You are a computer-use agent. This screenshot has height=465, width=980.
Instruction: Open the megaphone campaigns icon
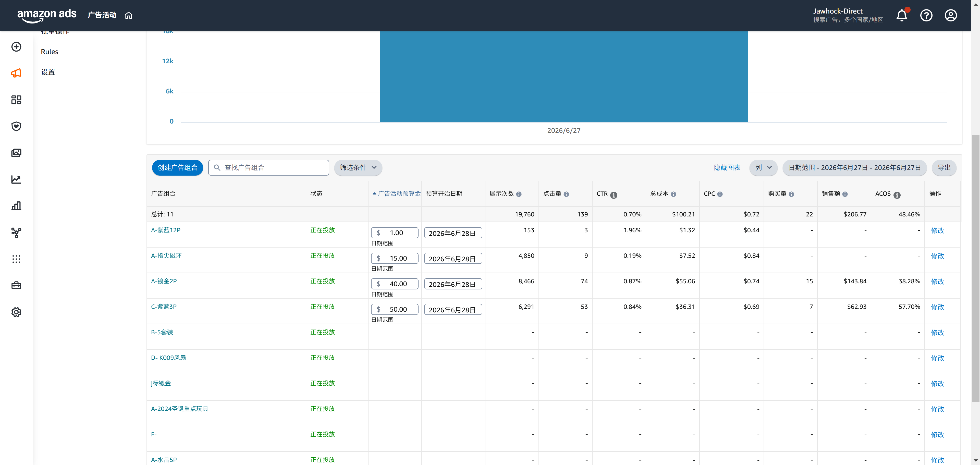click(16, 73)
